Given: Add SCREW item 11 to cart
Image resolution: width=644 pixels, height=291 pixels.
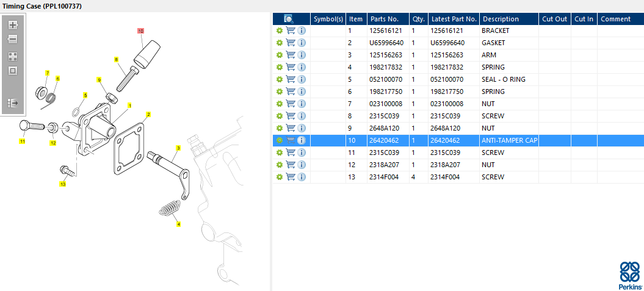Looking at the screenshot, I should 291,153.
